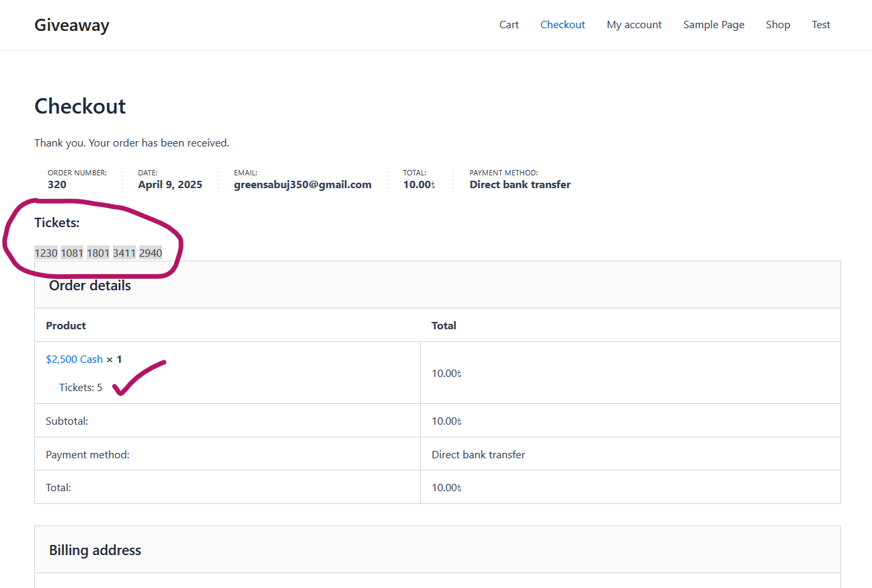The image size is (872, 588).
Task: Open the Giveaway site title link
Action: pos(72,25)
